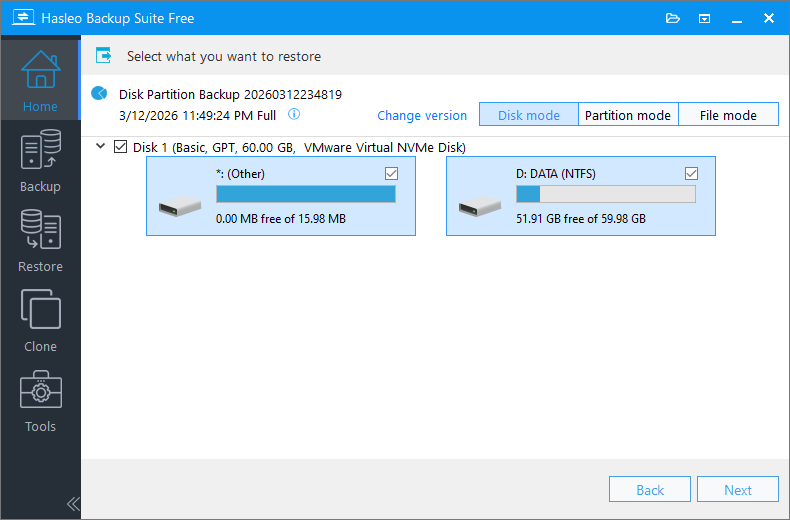This screenshot has height=520, width=790.
Task: Click the open-folder icon in title bar
Action: 673,19
